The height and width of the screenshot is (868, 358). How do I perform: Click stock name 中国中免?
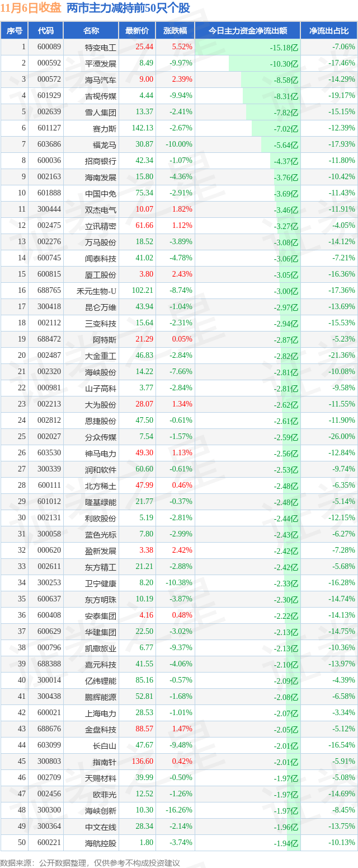[101, 193]
